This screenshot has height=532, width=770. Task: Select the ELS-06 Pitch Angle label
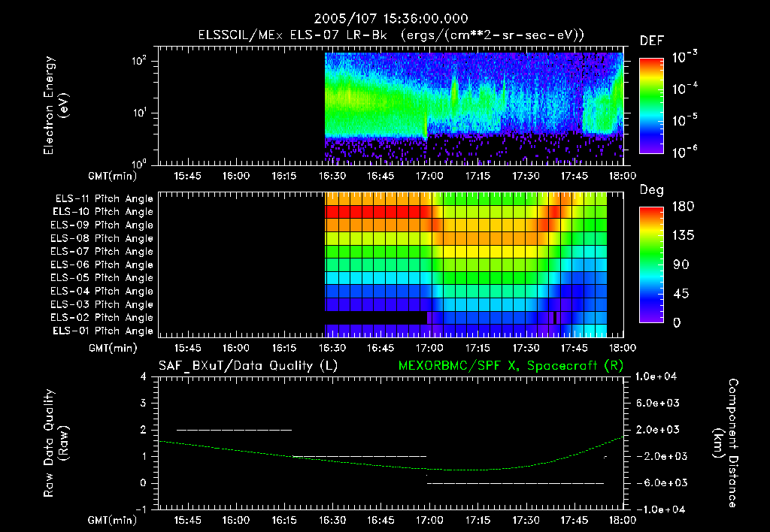click(x=102, y=265)
